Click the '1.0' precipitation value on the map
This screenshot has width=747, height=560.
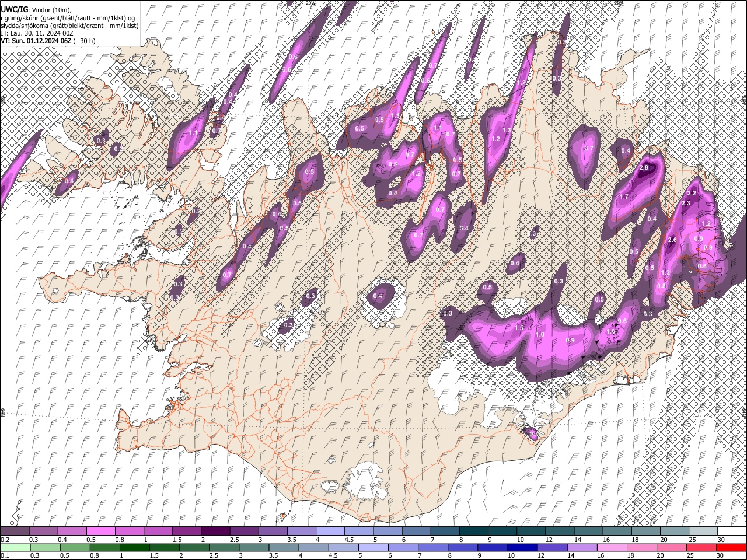tap(540, 334)
